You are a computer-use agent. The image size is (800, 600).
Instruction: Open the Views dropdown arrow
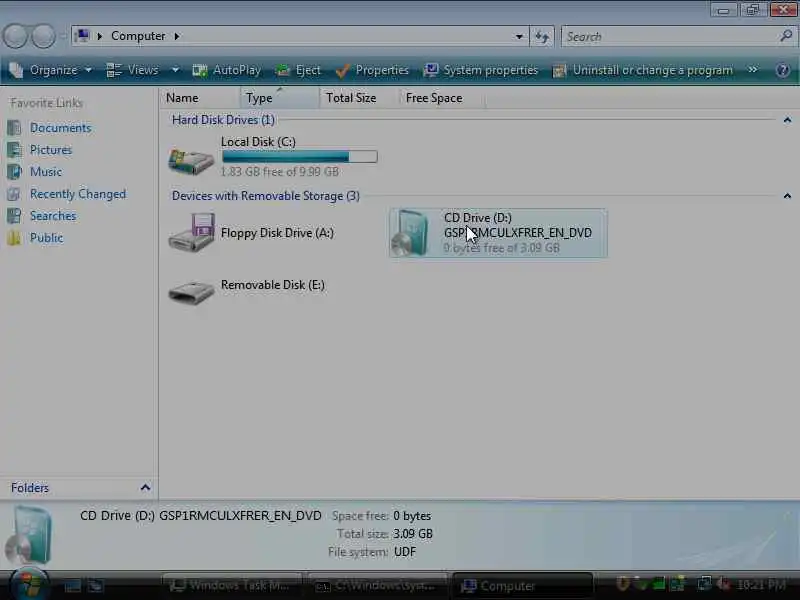(175, 70)
